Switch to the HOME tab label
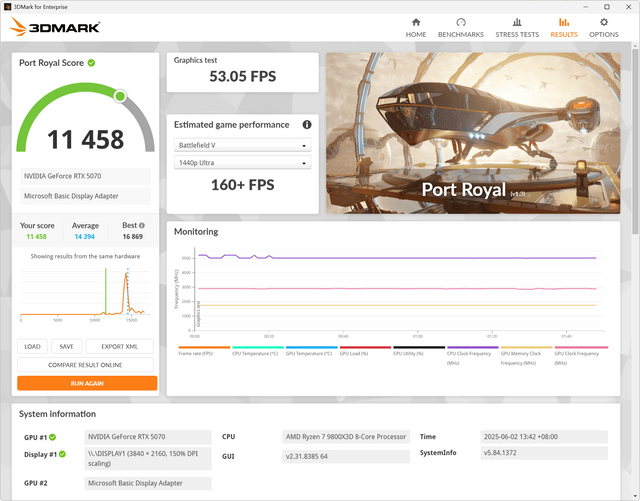 tap(416, 35)
